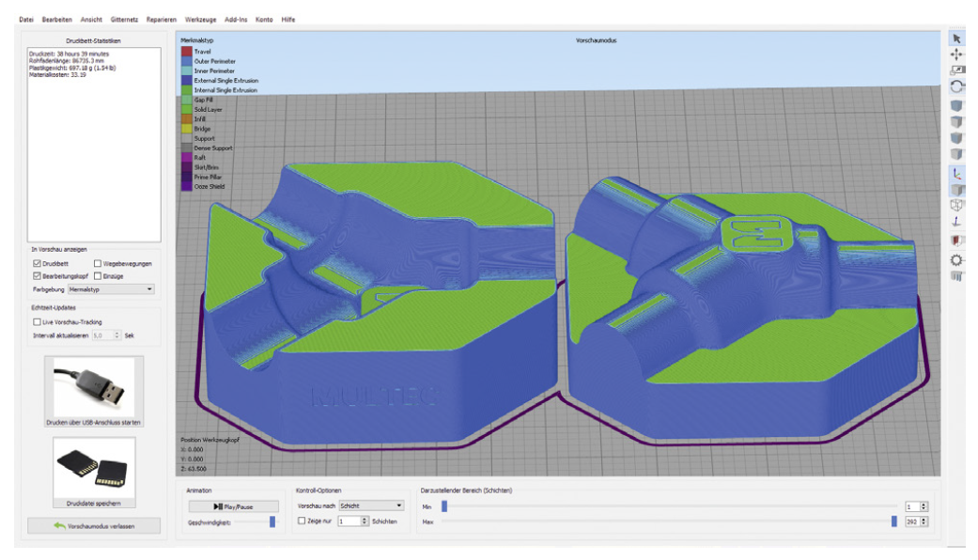Image resolution: width=978 pixels, height=560 pixels.
Task: Click the USB cable print image
Action: click(x=94, y=385)
